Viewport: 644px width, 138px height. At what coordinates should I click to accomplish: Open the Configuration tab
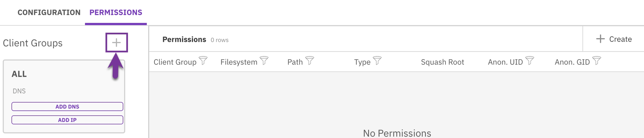[x=49, y=13]
